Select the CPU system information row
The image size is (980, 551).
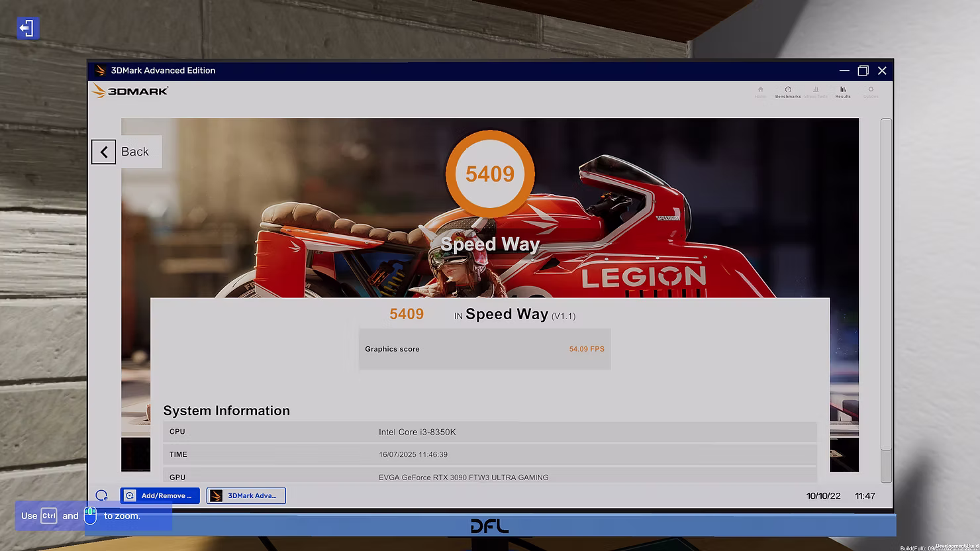tap(489, 432)
